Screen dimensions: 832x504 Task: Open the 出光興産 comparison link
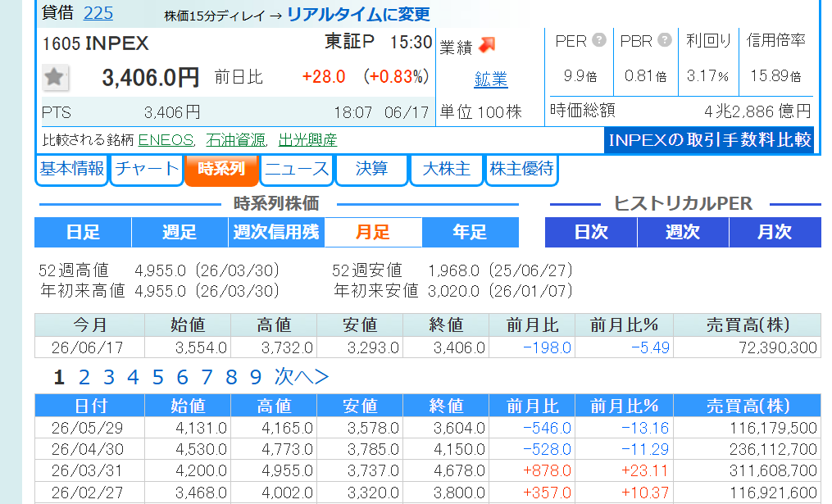tap(307, 139)
